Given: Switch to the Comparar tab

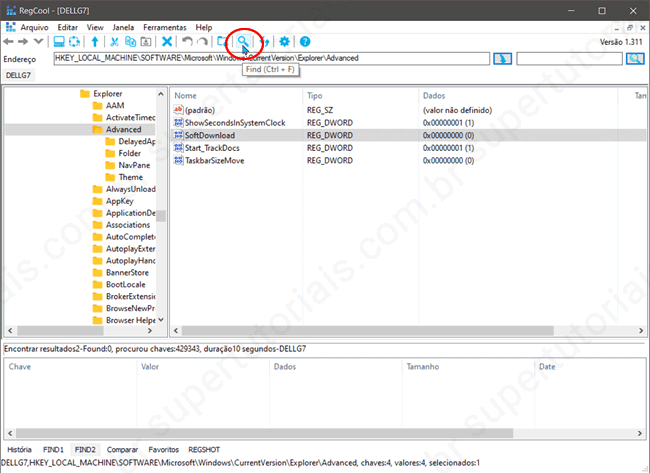Looking at the screenshot, I should 122,450.
